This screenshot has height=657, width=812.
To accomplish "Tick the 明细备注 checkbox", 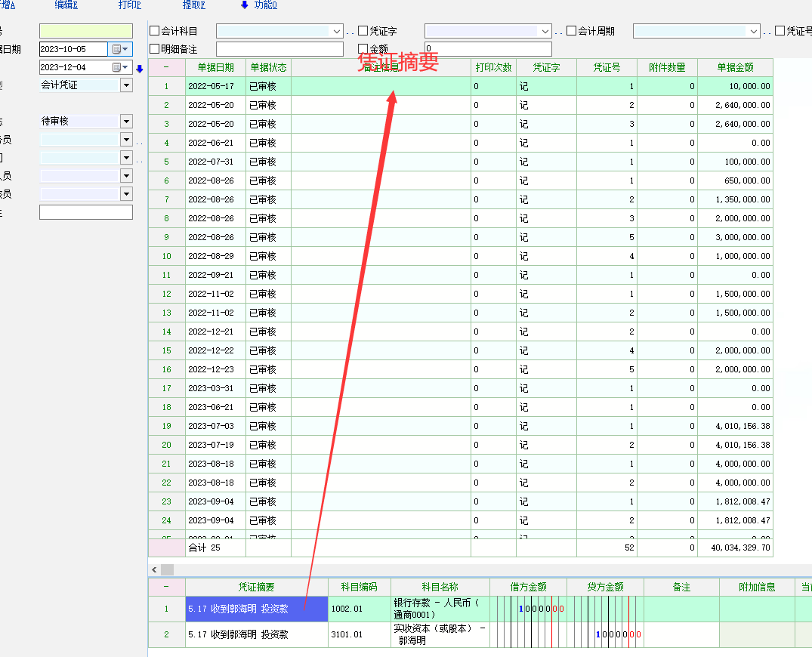I will [x=155, y=49].
